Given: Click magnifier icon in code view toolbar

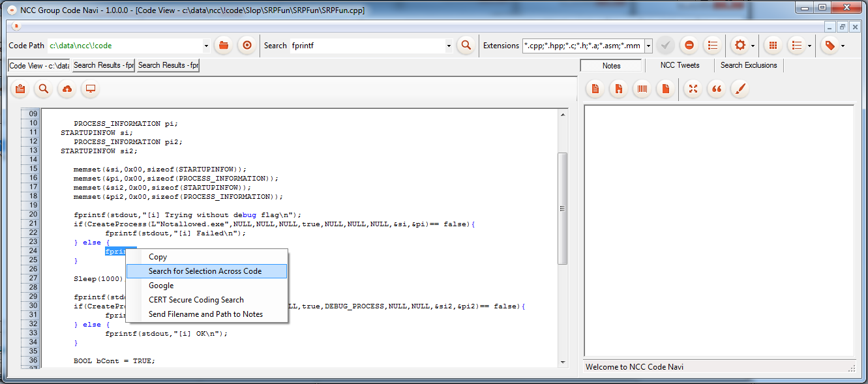Looking at the screenshot, I should point(43,89).
